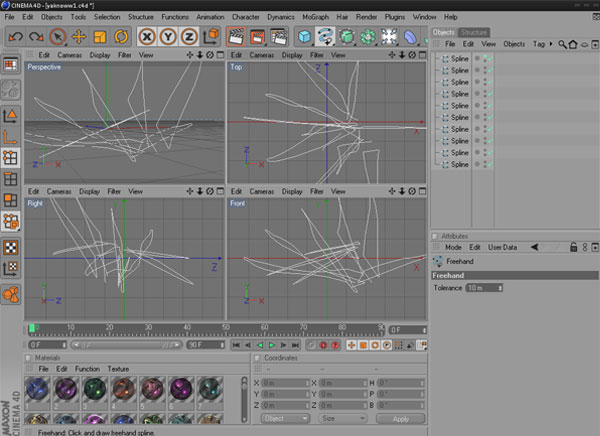
Task: Select the green material swatch number 3
Action: [95, 389]
